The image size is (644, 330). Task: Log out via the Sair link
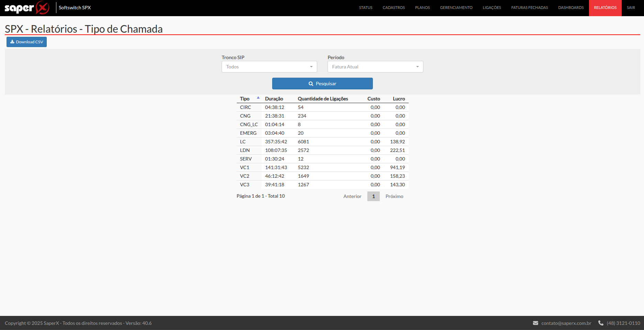pos(631,8)
